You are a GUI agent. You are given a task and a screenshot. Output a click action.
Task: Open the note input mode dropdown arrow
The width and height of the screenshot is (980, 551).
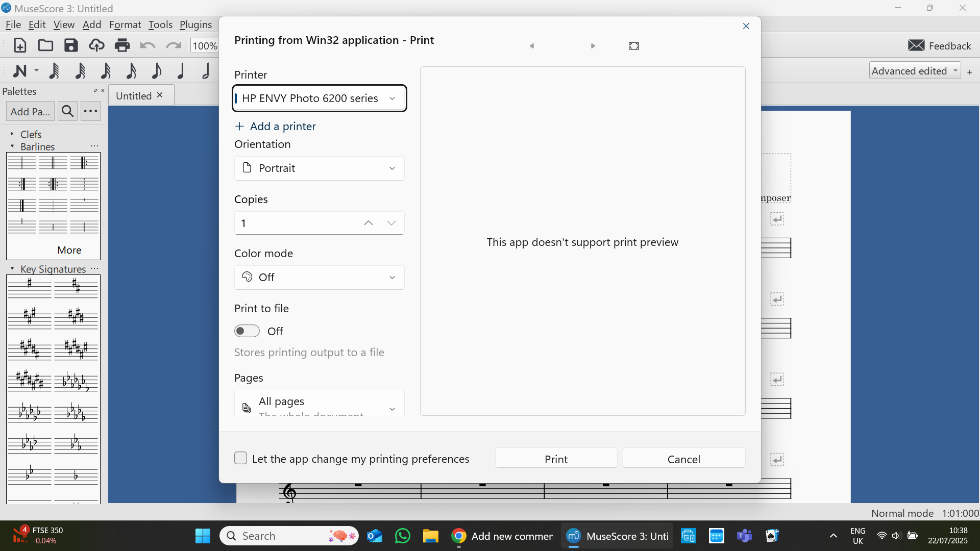click(36, 70)
